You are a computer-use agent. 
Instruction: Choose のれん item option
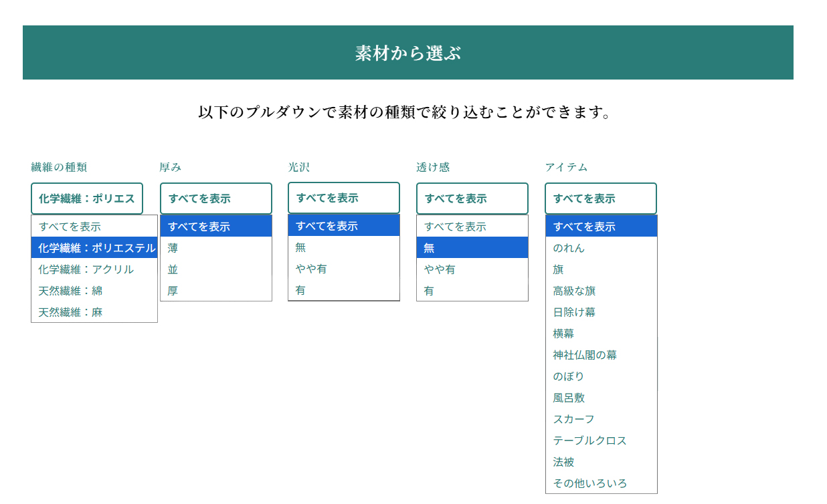[602, 248]
